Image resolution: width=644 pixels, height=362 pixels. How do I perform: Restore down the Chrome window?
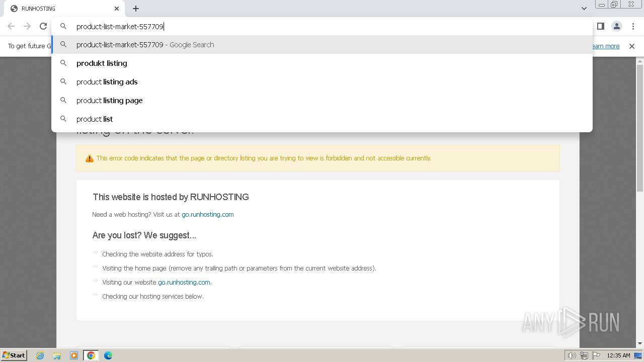614,5
